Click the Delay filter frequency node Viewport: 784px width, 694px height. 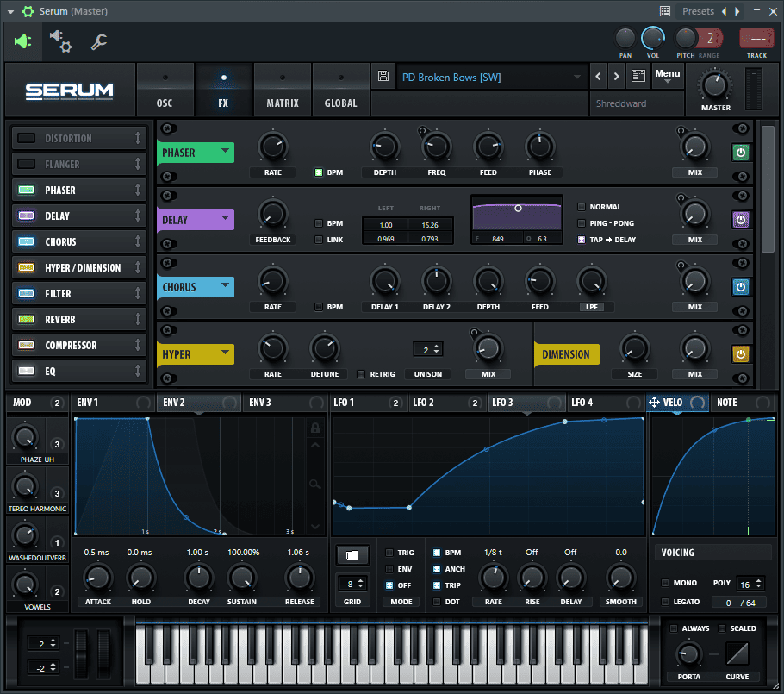tap(518, 208)
